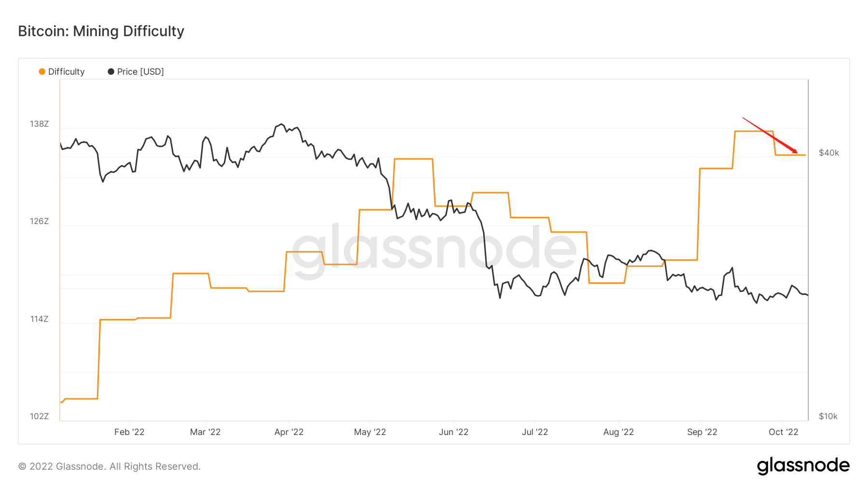Image resolution: width=868 pixels, height=488 pixels.
Task: Toggle the Difficulty series legend label
Action: coord(67,72)
